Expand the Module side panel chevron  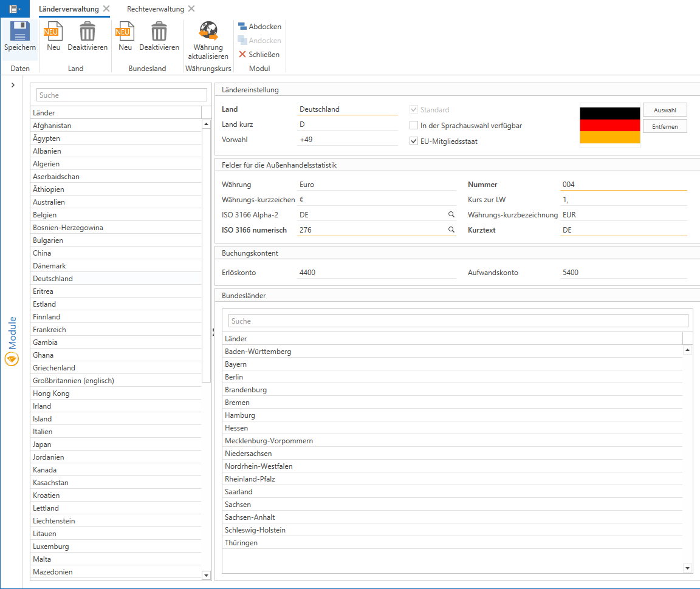coord(13,86)
